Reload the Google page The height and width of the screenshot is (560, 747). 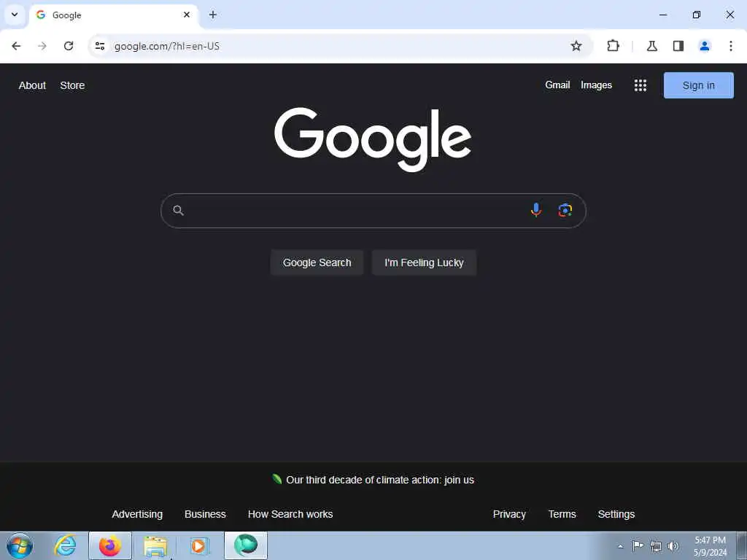[x=69, y=46]
